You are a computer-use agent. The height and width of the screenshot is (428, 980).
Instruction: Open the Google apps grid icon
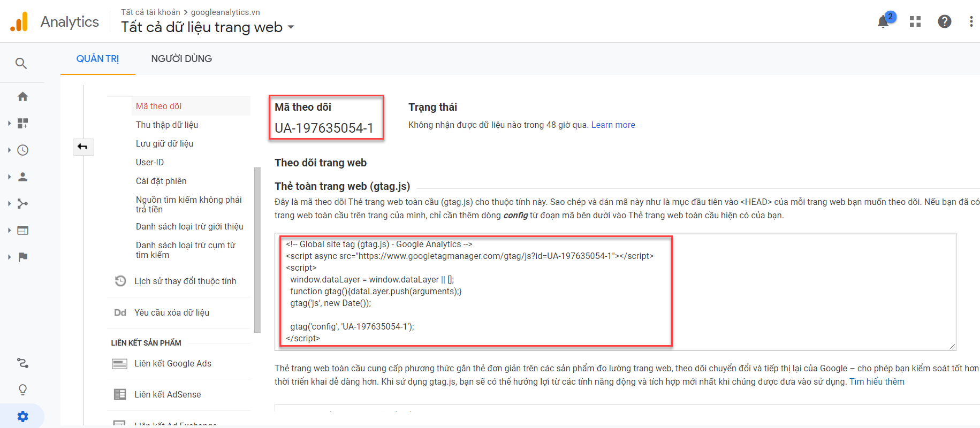coord(915,21)
